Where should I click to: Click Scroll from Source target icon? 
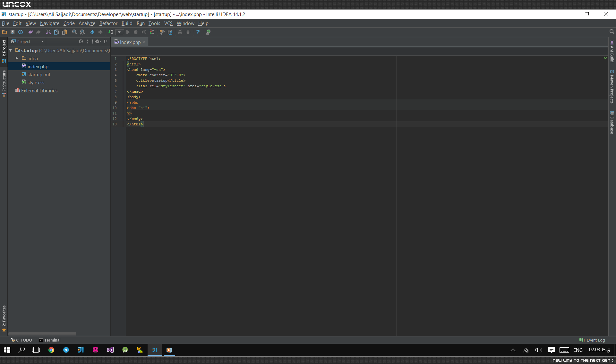click(81, 41)
